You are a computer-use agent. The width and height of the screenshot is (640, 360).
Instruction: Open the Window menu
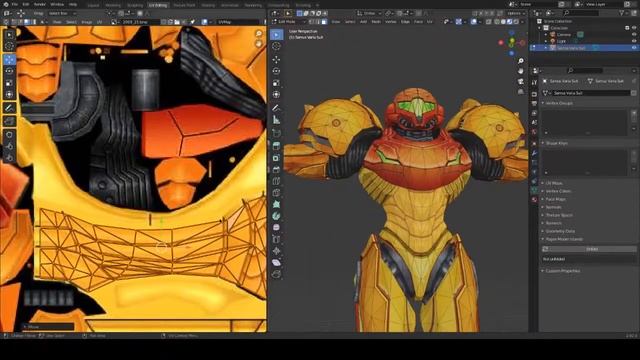(x=57, y=4)
